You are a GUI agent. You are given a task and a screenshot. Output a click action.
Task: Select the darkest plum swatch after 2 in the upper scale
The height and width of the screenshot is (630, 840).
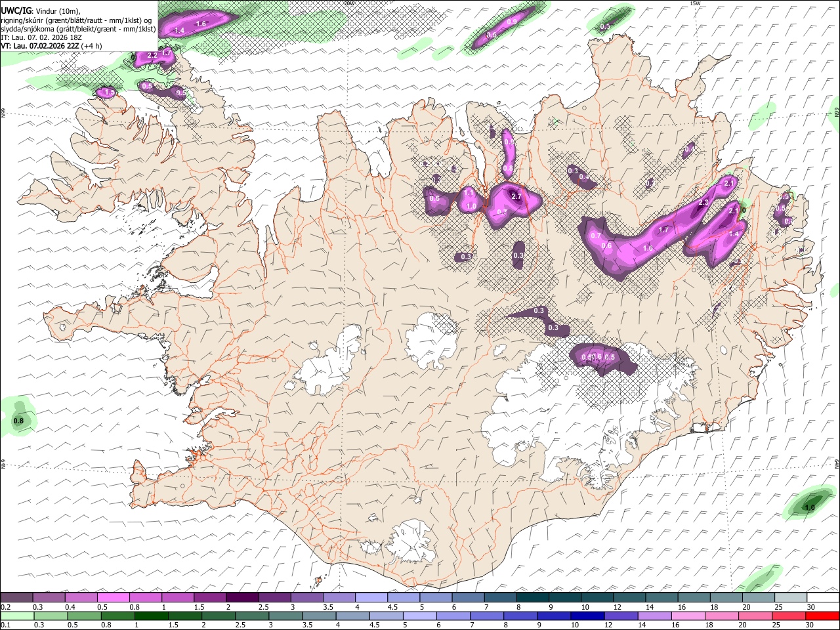(242, 597)
